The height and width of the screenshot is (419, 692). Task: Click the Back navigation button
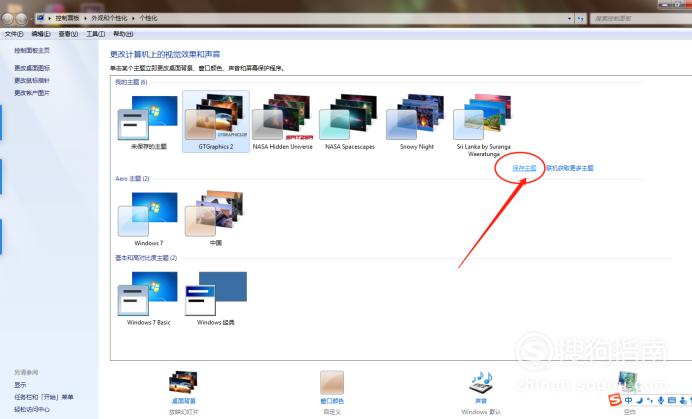pyautogui.click(x=8, y=19)
